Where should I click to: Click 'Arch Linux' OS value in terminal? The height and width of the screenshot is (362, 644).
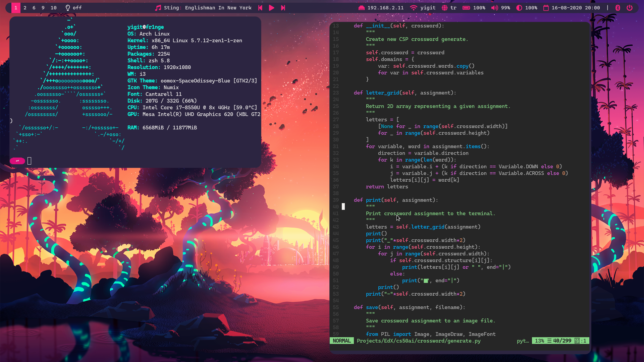[x=154, y=34]
